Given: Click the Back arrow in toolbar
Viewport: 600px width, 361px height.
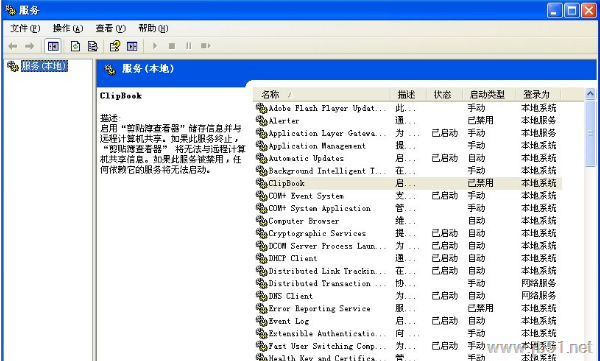Looking at the screenshot, I should (x=13, y=46).
